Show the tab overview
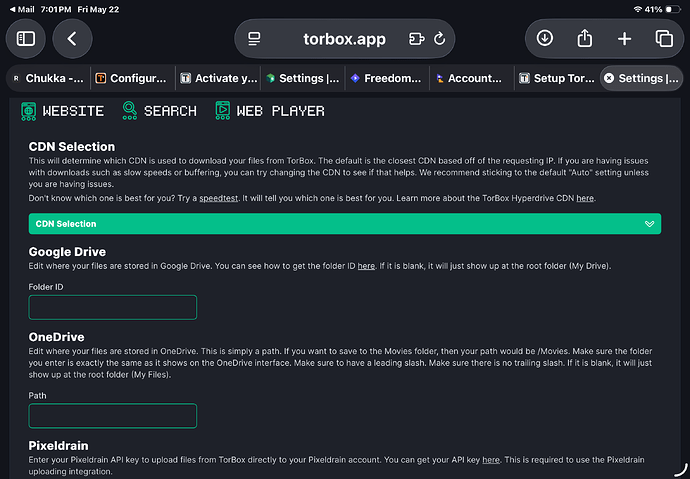Viewport: 690px width, 479px height. pyautogui.click(x=664, y=39)
